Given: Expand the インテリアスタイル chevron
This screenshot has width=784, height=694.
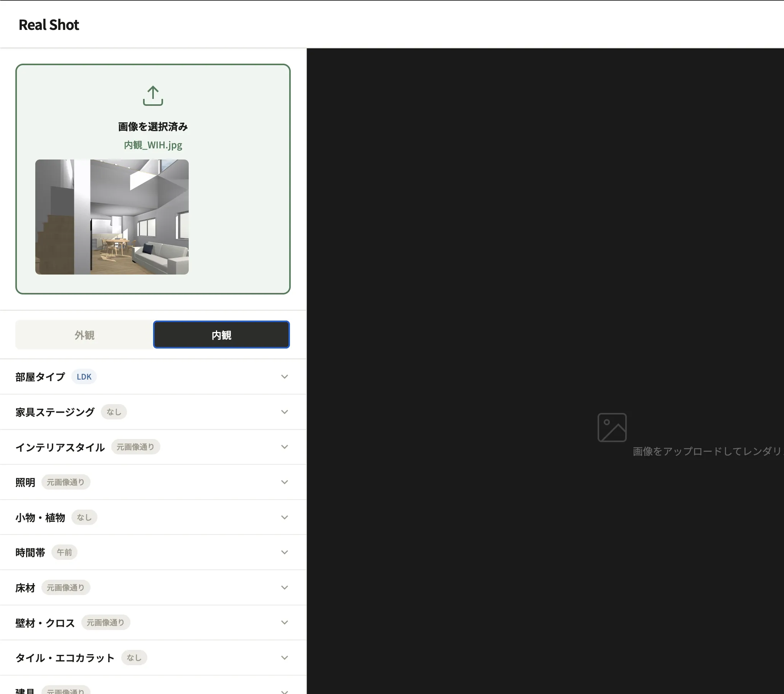Looking at the screenshot, I should (x=285, y=447).
